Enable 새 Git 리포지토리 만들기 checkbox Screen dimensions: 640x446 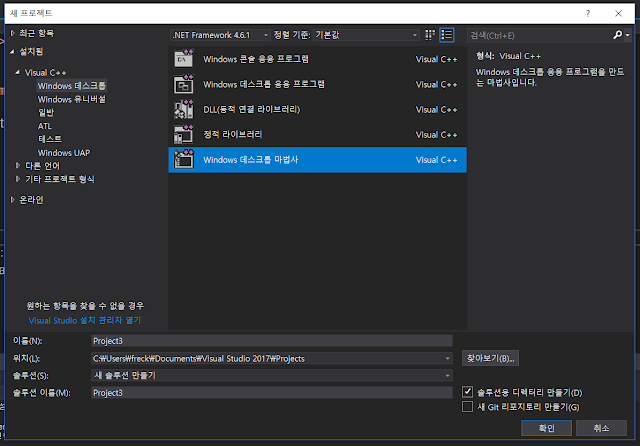pyautogui.click(x=468, y=406)
